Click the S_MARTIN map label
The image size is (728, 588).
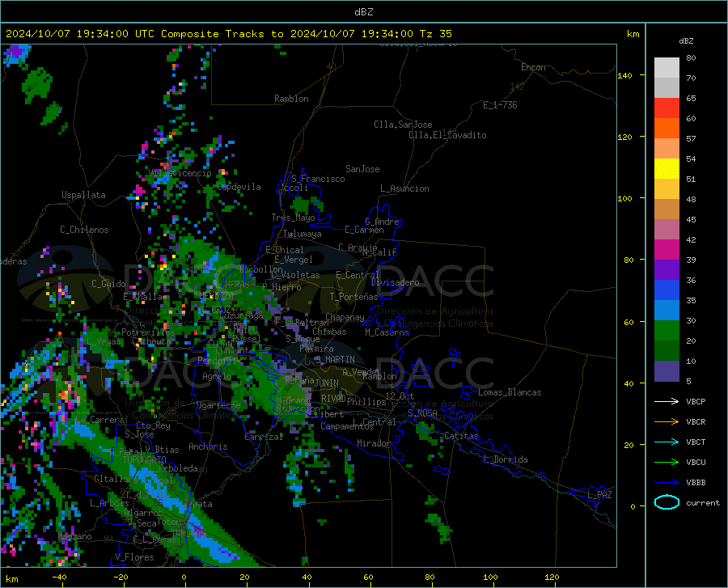[x=335, y=360]
